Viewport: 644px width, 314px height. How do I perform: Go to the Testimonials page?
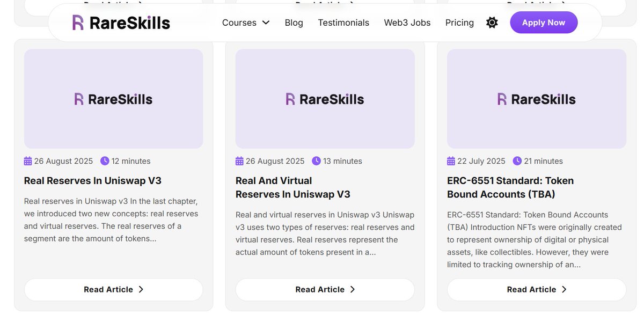pos(343,23)
